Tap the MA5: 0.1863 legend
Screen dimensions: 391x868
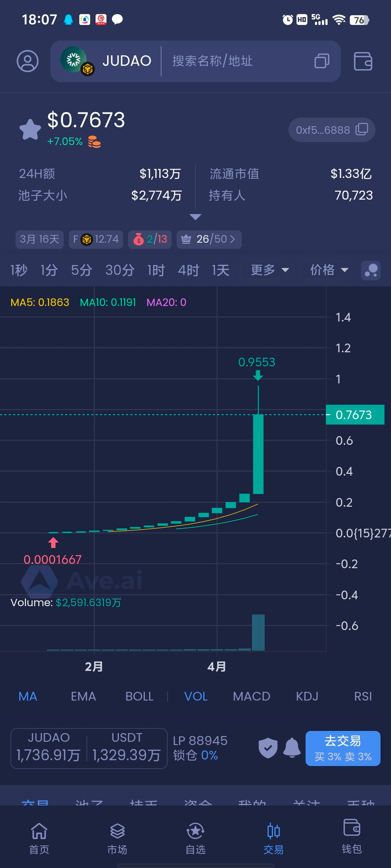coord(40,302)
